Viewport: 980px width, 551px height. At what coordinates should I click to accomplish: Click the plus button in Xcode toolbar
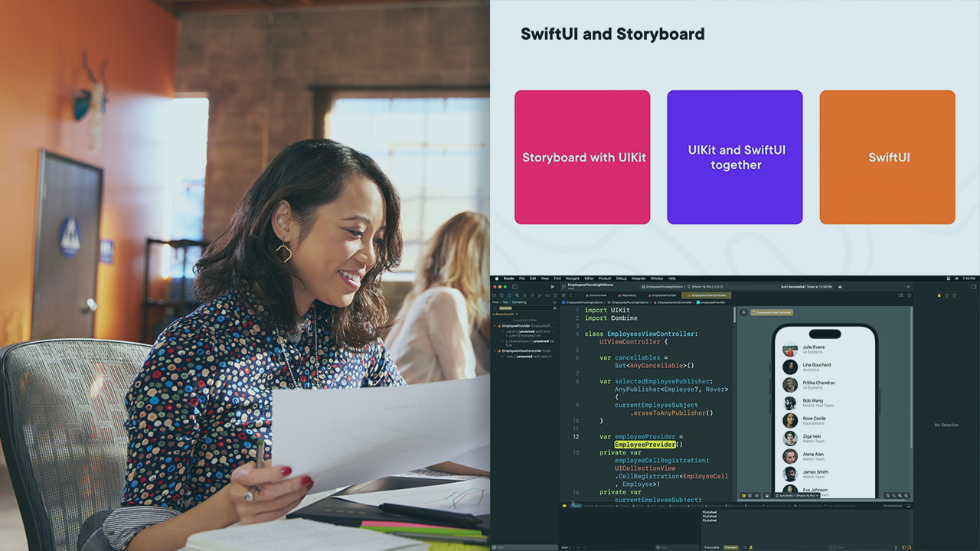(x=908, y=286)
